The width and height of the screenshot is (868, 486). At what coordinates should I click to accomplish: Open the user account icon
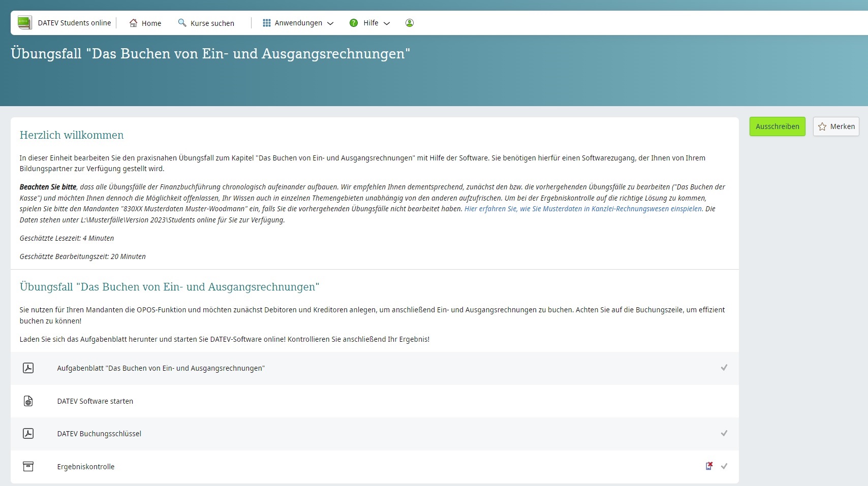point(409,23)
